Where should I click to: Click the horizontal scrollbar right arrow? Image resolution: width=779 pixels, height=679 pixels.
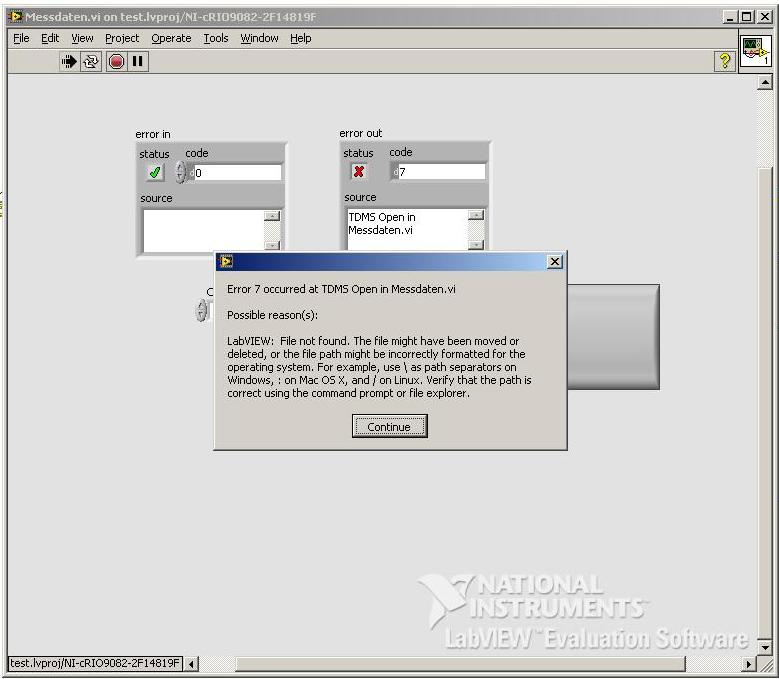(749, 663)
